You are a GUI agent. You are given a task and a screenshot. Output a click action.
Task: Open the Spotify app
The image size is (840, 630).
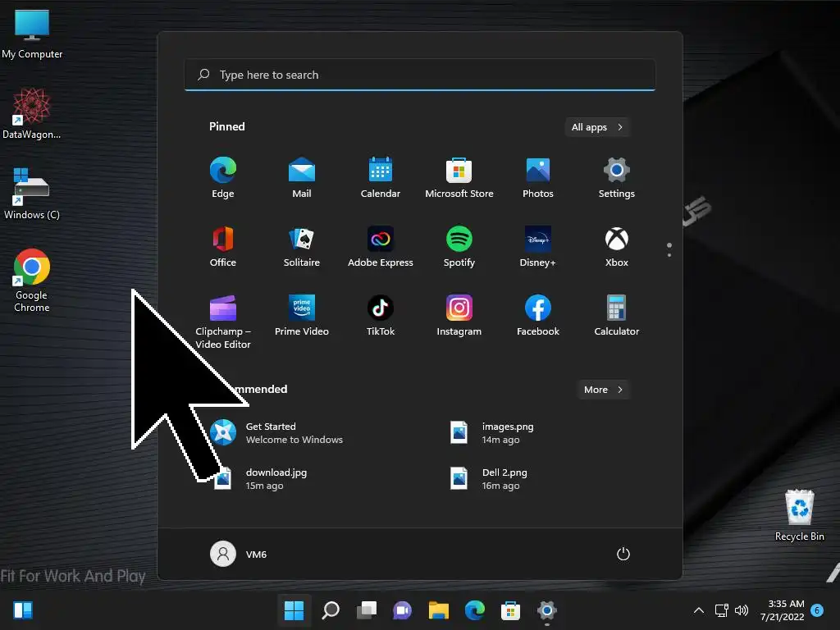(x=459, y=246)
